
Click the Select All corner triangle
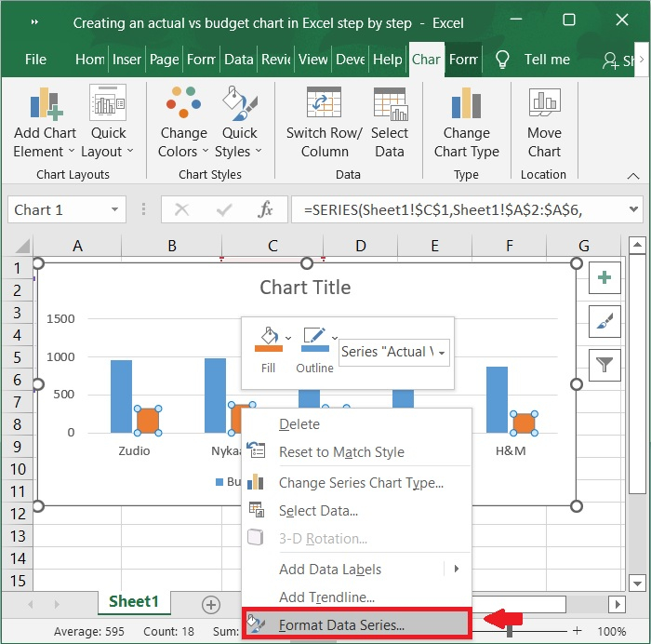[x=22, y=246]
